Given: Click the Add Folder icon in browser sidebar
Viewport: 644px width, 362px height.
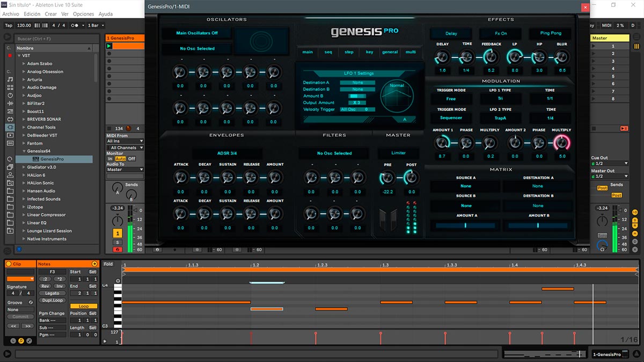Looking at the screenshot, I should pyautogui.click(x=10, y=231).
